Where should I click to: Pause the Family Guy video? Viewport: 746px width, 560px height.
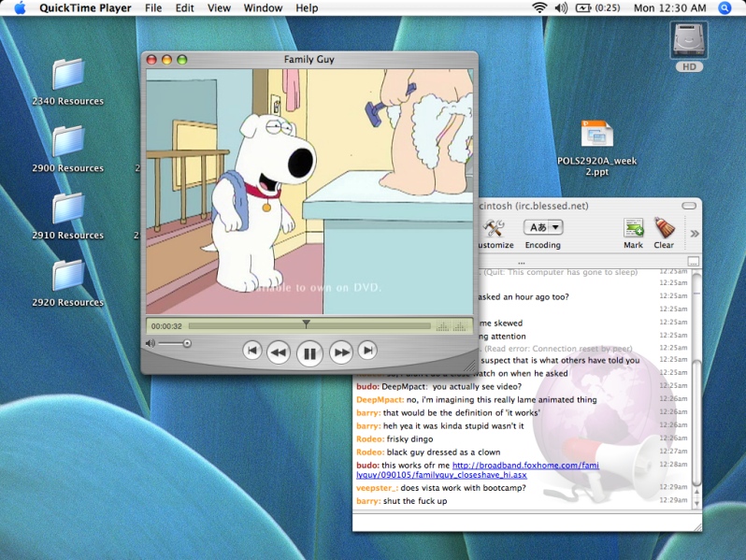click(x=309, y=353)
